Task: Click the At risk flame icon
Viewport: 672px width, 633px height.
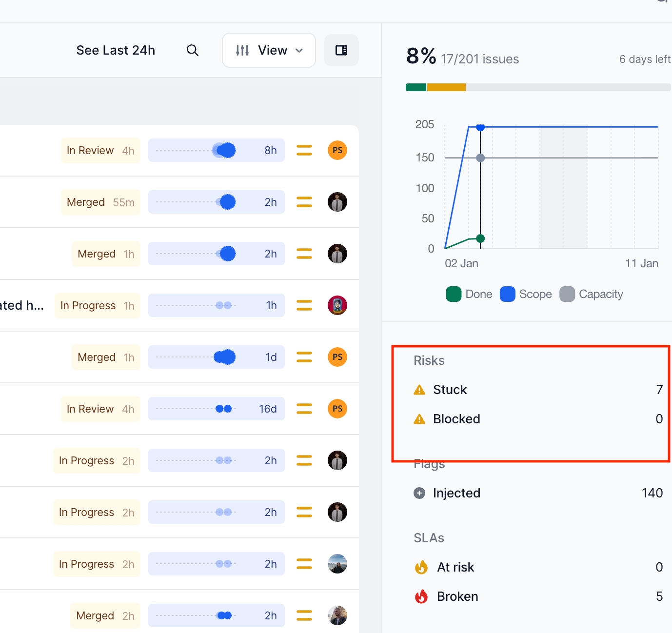Action: (x=421, y=567)
